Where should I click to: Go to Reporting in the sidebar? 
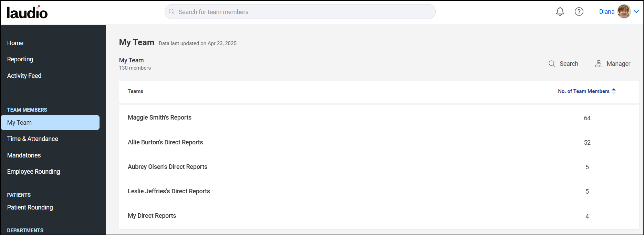(x=20, y=59)
